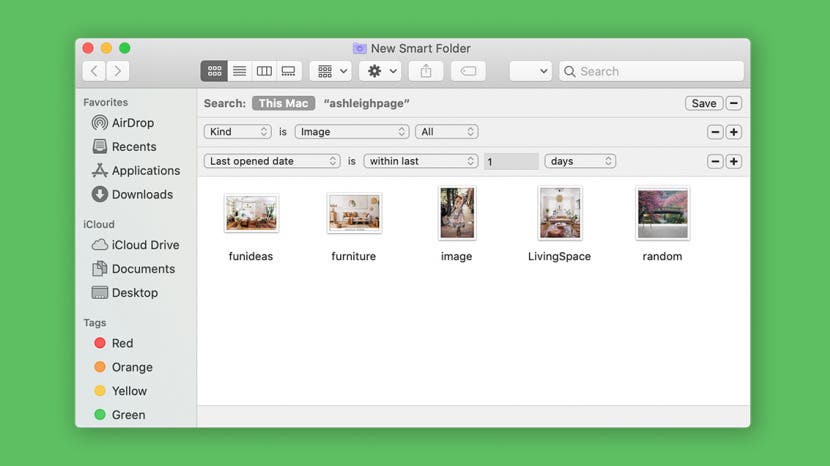Click the iCloud sidebar heading
Viewport: 830px width, 466px height.
point(98,225)
